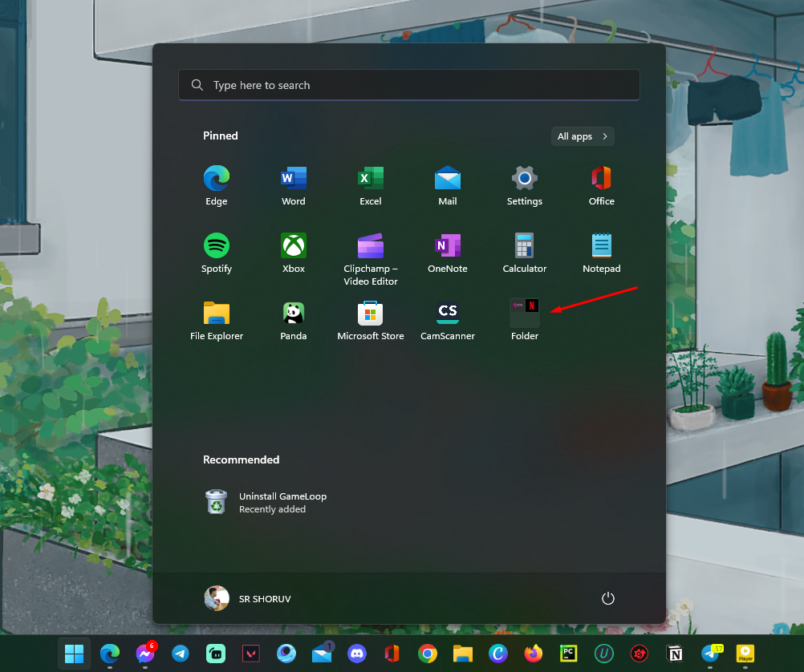Launch Word from the pinned apps

[294, 178]
